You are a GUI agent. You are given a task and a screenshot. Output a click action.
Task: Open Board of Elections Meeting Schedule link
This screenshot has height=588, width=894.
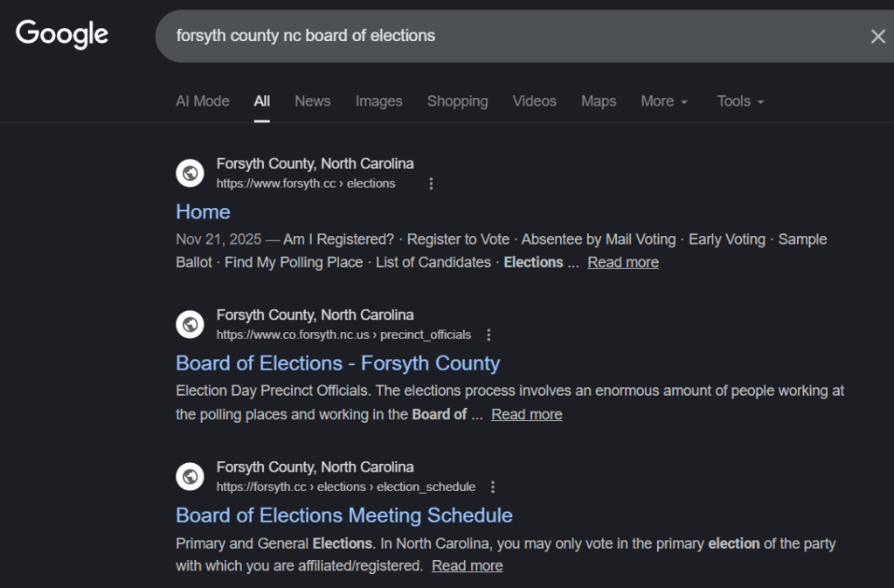(x=344, y=515)
